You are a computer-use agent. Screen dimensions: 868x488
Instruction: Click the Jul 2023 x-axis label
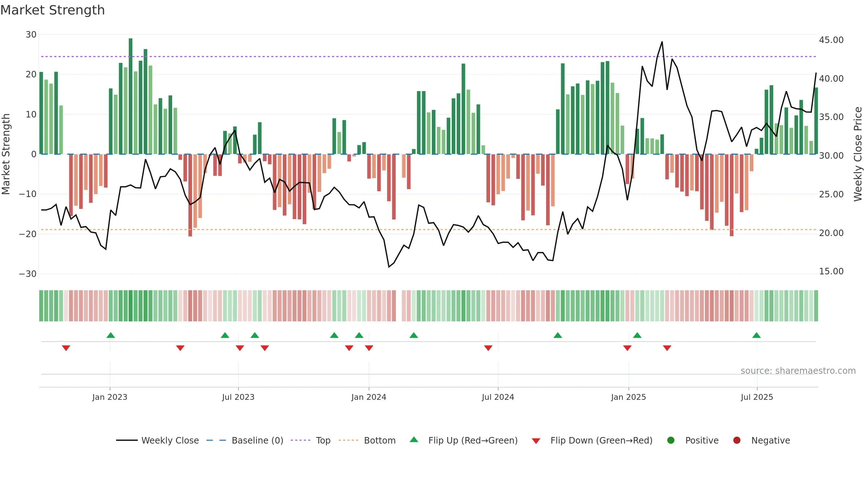point(238,397)
